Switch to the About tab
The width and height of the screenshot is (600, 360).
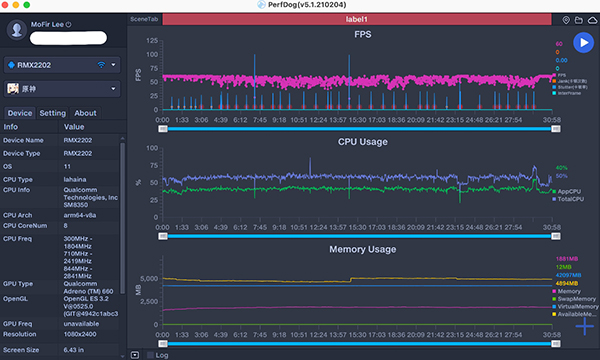coord(85,113)
